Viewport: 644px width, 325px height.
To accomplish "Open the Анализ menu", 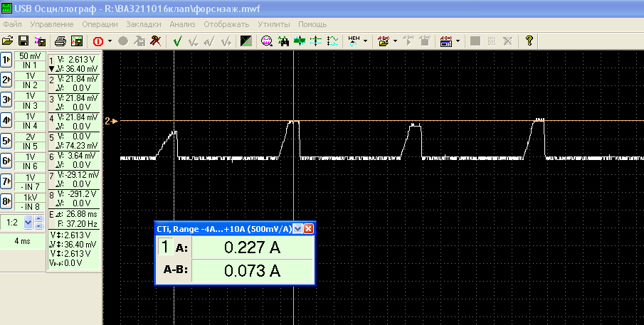I will coord(182,24).
